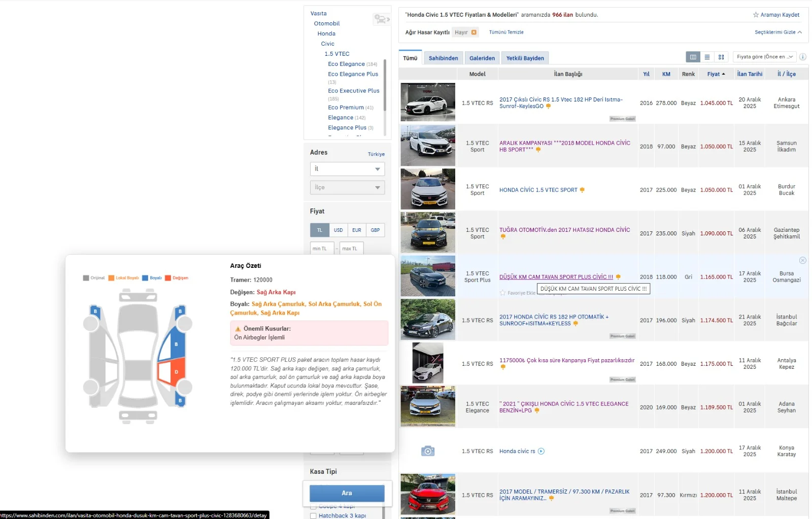812x519 pixels.
Task: Click the Premium Galeri badge on the Bağcılar listing
Action: click(x=623, y=336)
